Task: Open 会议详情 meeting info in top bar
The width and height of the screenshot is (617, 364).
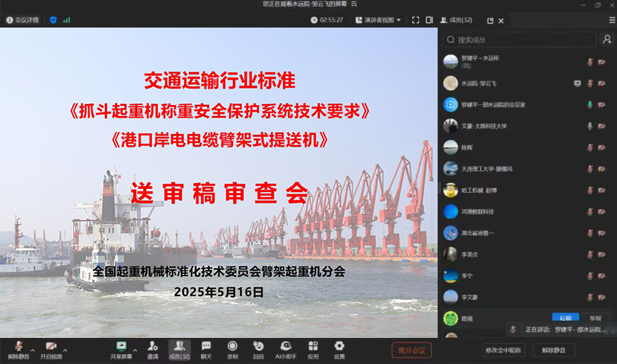Action: point(22,20)
